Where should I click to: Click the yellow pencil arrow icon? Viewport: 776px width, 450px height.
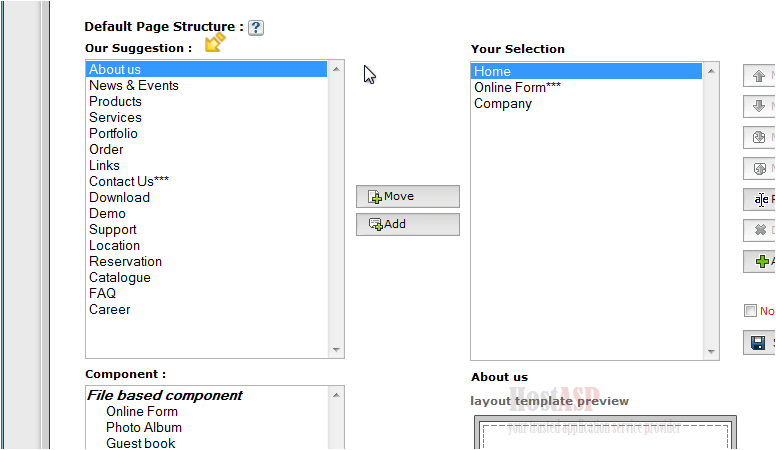[215, 43]
